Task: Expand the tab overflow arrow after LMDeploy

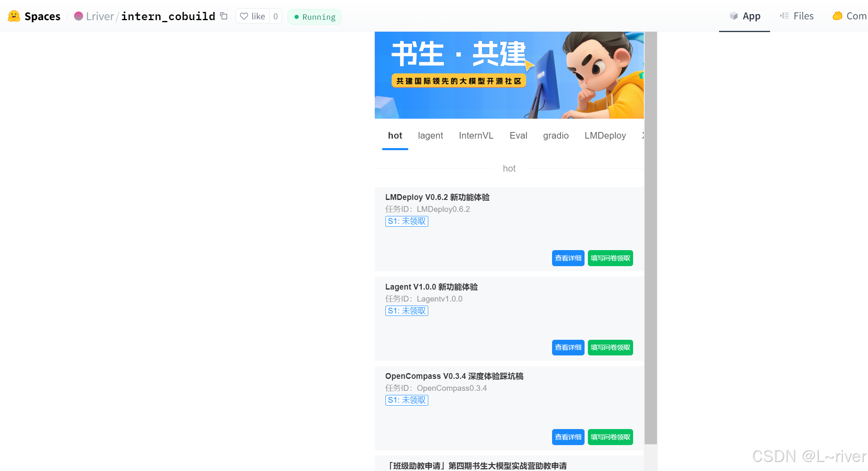Action: click(642, 136)
